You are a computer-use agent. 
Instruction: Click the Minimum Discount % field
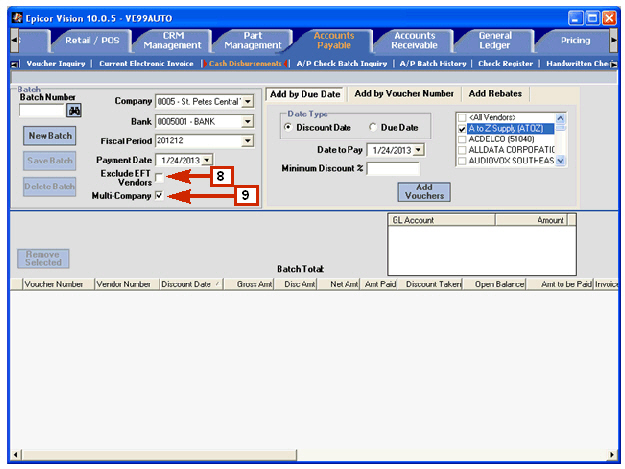tap(393, 169)
